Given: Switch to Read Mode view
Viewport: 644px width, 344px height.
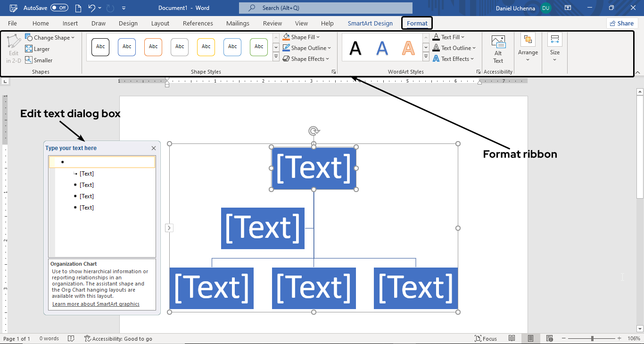Looking at the screenshot, I should (512, 338).
